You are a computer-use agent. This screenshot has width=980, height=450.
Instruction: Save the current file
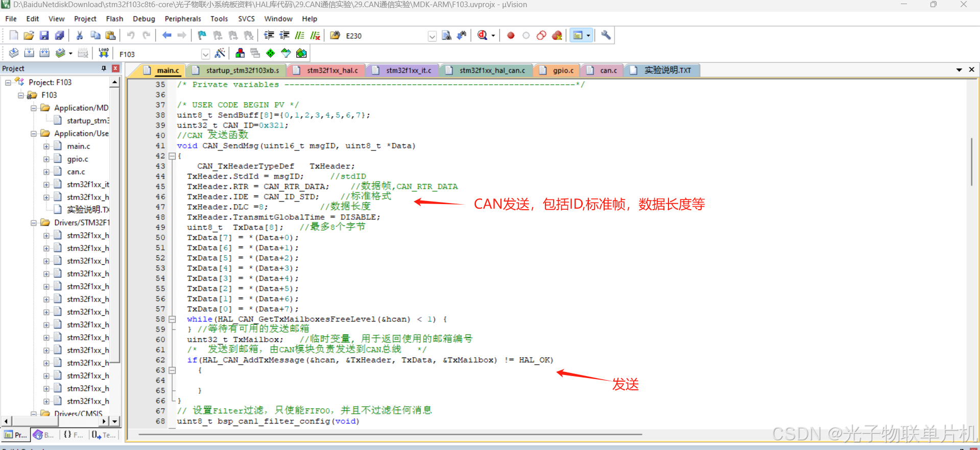44,35
